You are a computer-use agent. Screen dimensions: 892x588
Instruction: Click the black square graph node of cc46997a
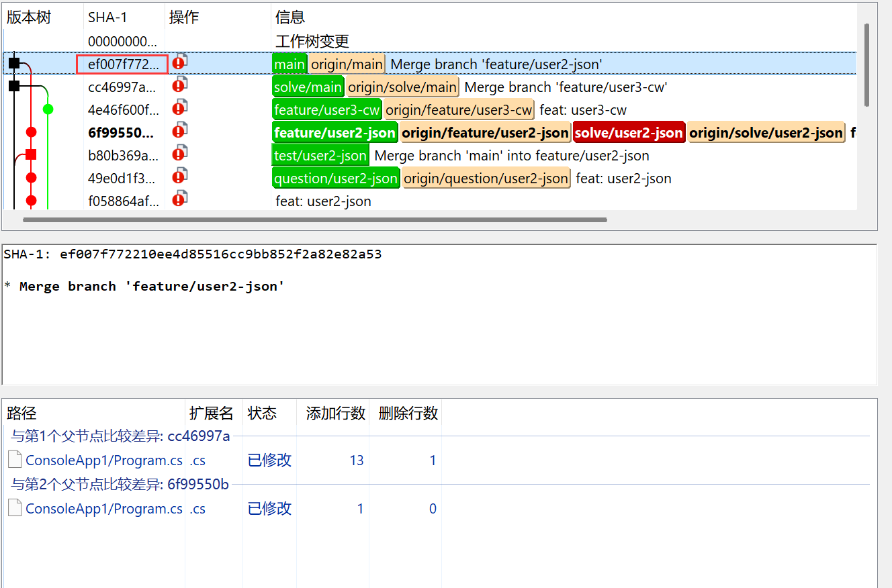tap(14, 86)
